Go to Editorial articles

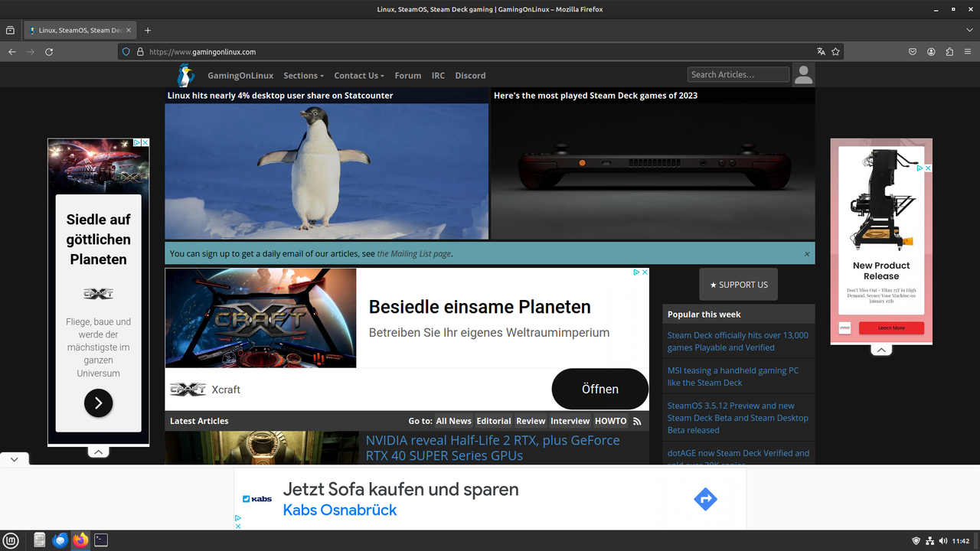[494, 421]
